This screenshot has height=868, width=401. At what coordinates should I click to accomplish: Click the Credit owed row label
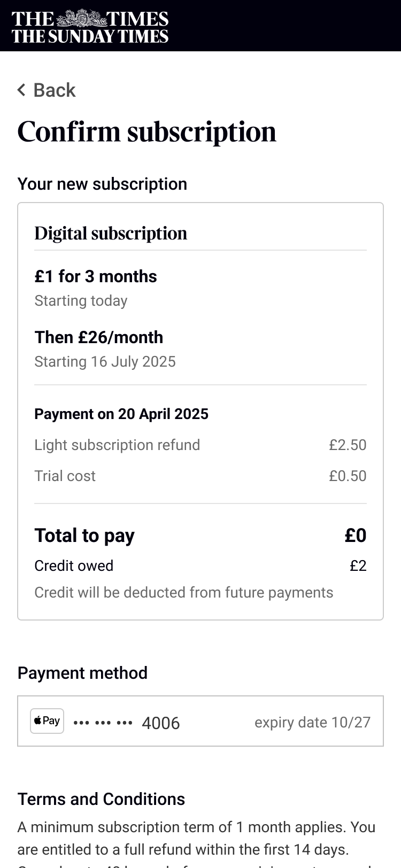pos(74,566)
